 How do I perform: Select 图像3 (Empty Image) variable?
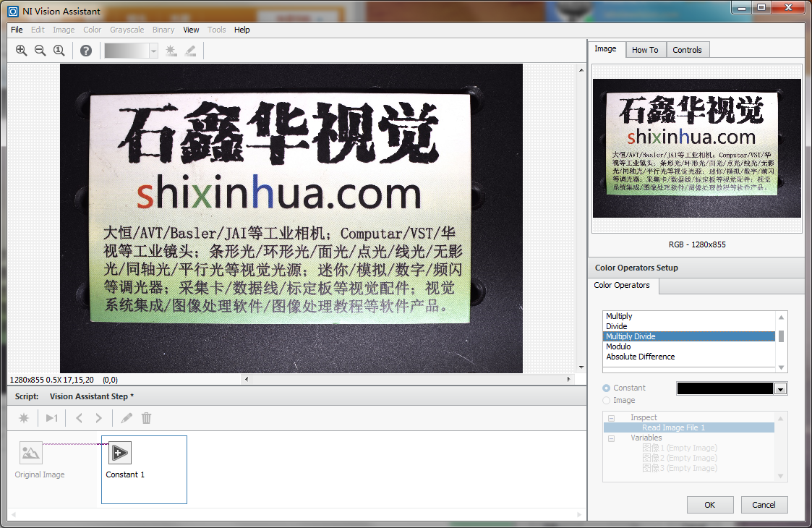point(680,468)
